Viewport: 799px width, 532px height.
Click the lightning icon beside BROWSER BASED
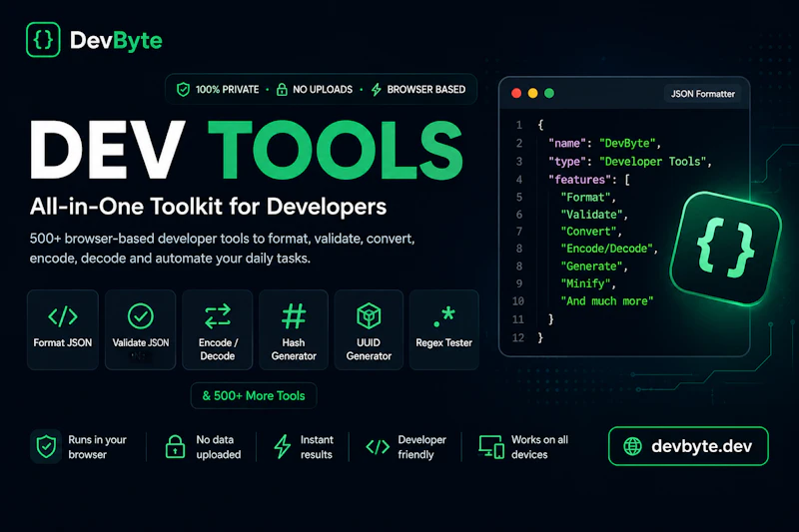coord(377,90)
